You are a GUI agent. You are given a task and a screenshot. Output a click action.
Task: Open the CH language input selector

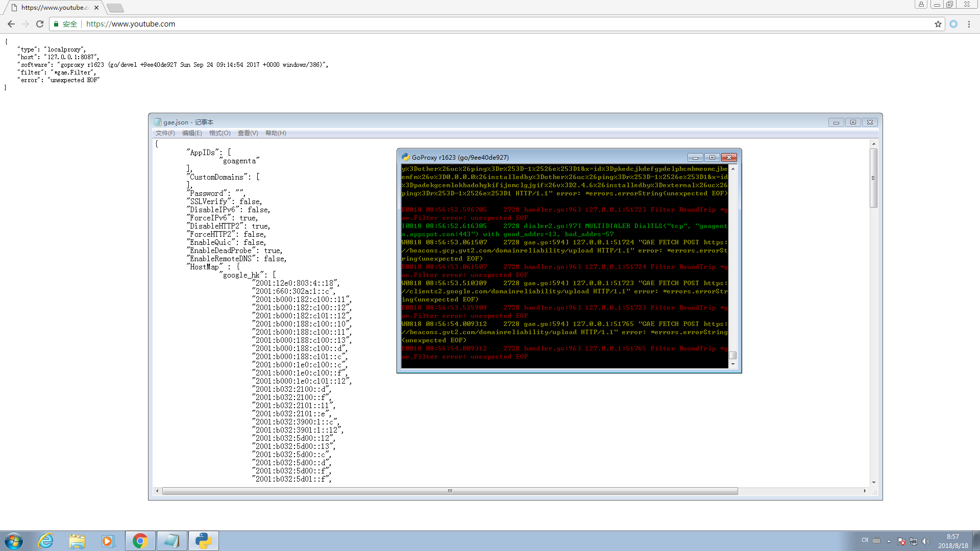[865, 541]
